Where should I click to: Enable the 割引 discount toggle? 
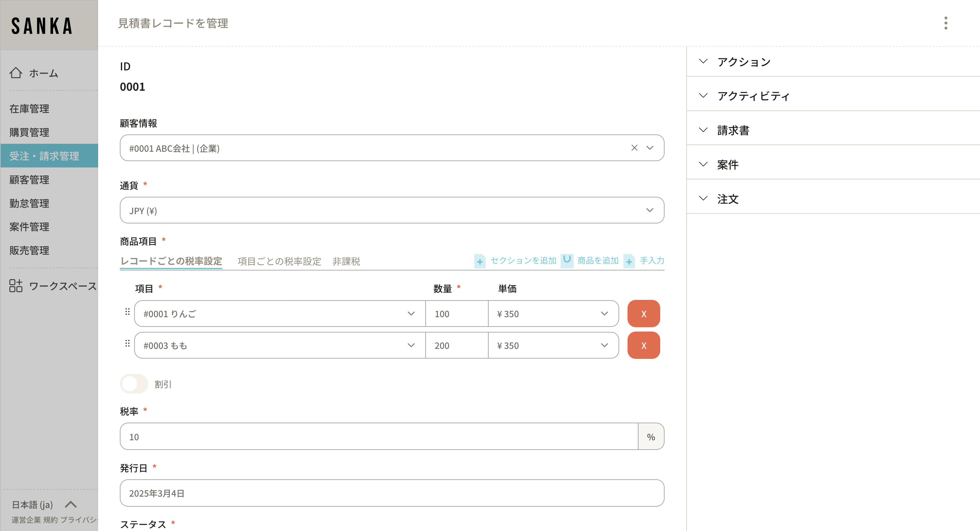point(134,384)
